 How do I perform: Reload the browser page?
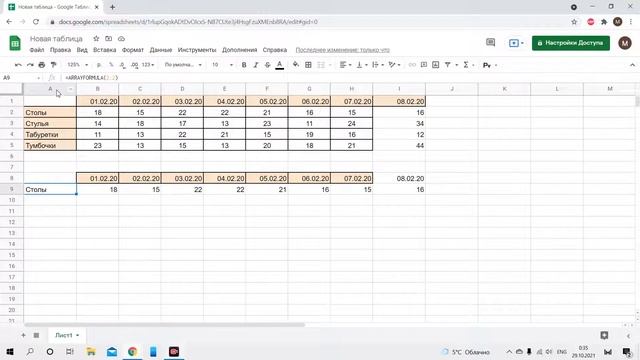click(x=36, y=22)
